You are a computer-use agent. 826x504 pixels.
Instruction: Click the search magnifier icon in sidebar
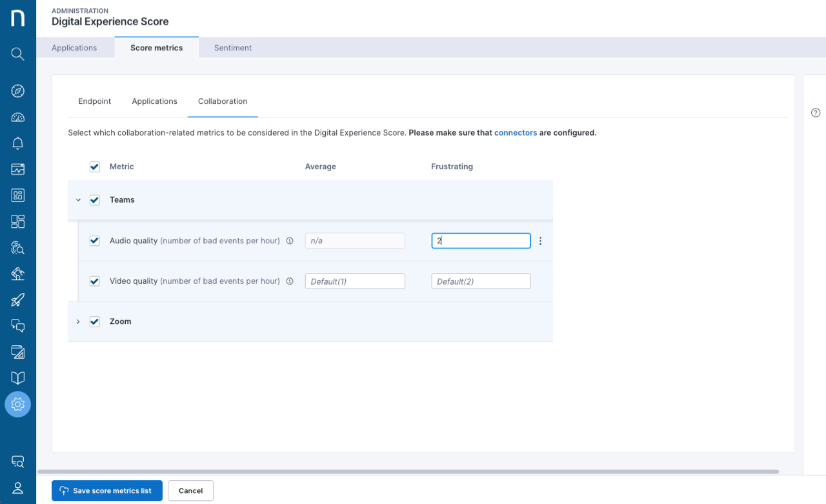pyautogui.click(x=18, y=54)
